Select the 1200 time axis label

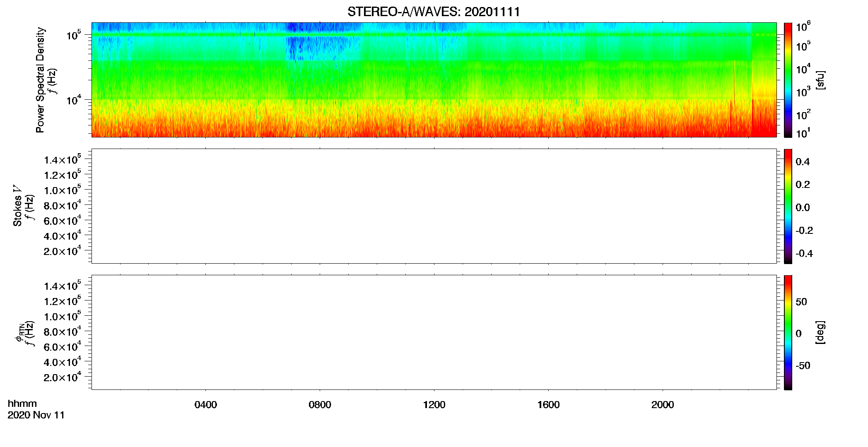(434, 405)
